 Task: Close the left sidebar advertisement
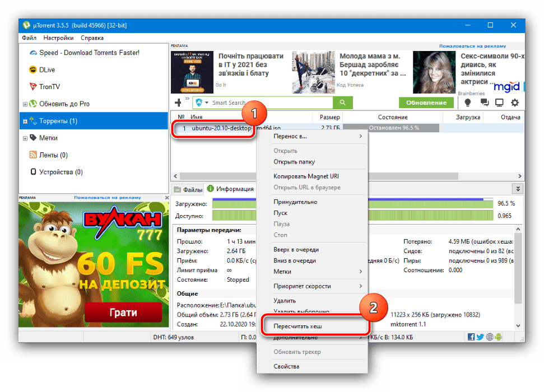[x=167, y=197]
